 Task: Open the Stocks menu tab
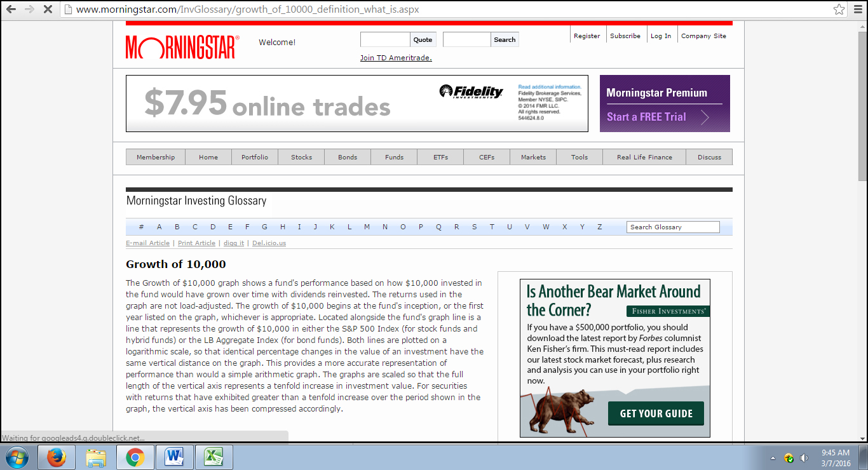tap(301, 157)
